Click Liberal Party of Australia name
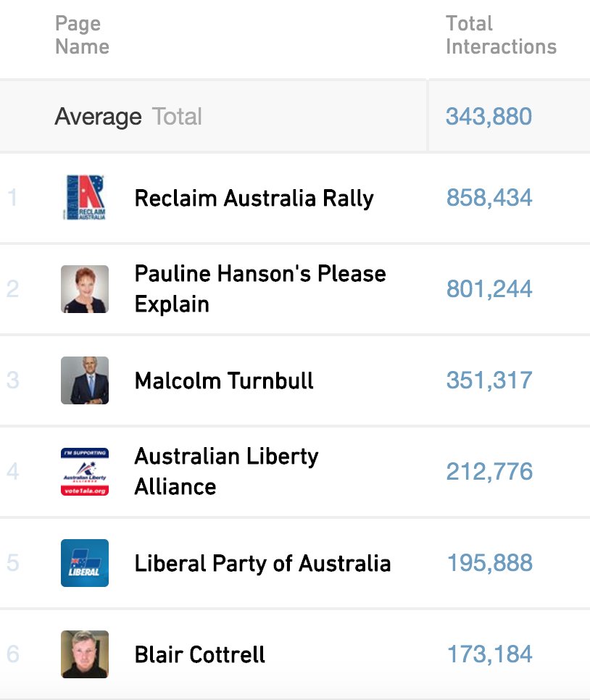This screenshot has width=590, height=700. point(262,563)
